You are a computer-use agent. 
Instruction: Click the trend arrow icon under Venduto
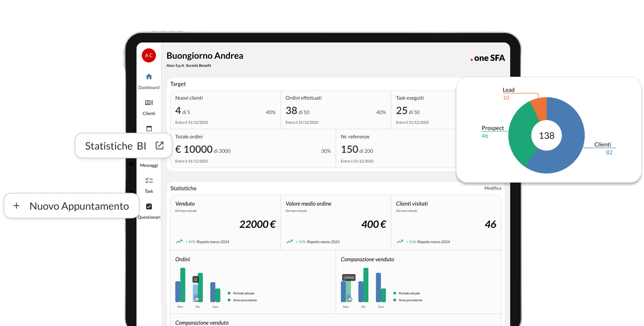(179, 242)
